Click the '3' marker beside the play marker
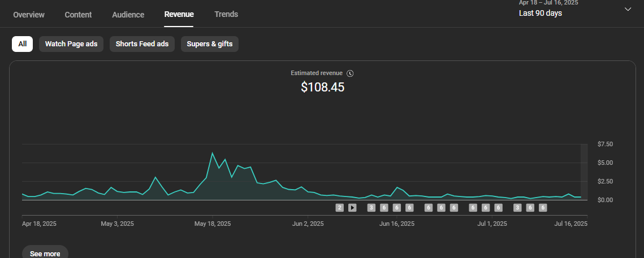Screen dimensions: 644x258 [x=371, y=208]
